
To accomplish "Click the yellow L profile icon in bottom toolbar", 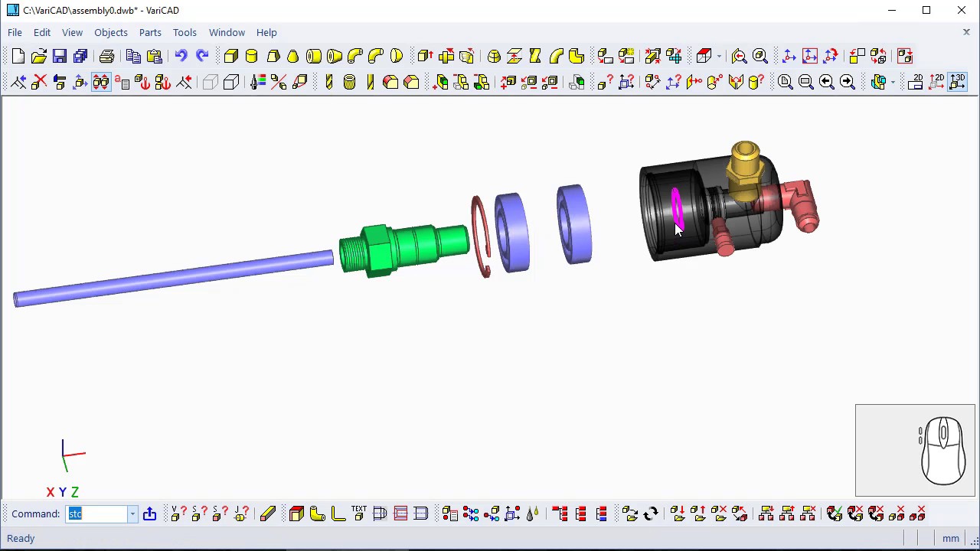I will click(x=338, y=514).
